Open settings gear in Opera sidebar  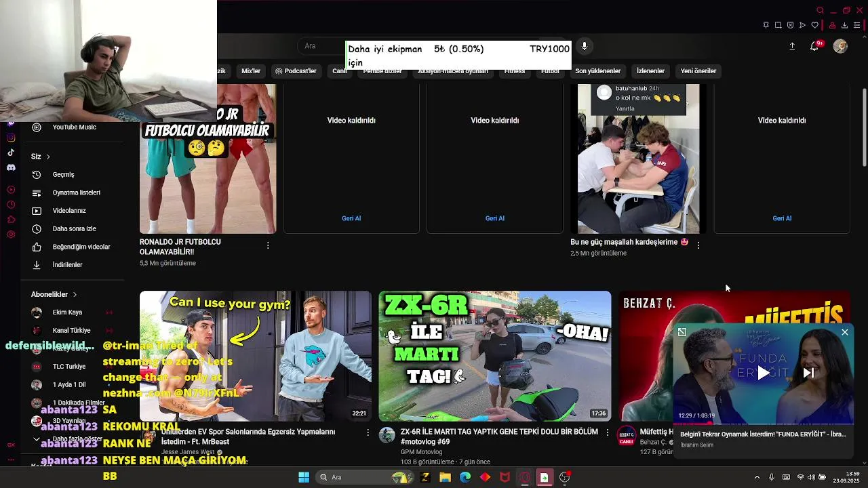coord(11,235)
